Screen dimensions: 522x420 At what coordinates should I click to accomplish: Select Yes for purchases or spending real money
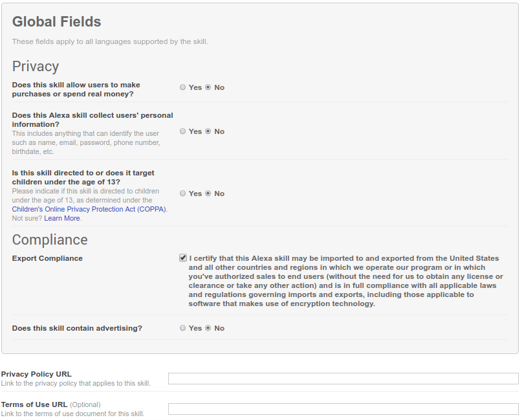tap(183, 87)
